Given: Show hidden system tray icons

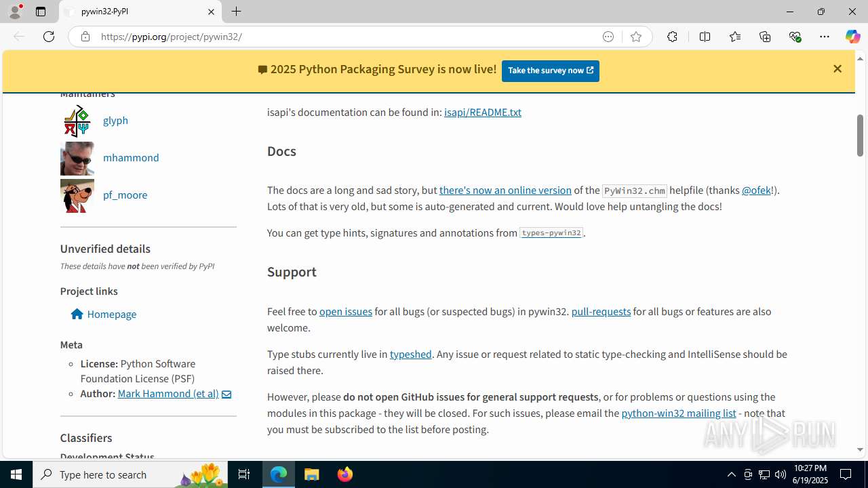Looking at the screenshot, I should click(x=731, y=474).
